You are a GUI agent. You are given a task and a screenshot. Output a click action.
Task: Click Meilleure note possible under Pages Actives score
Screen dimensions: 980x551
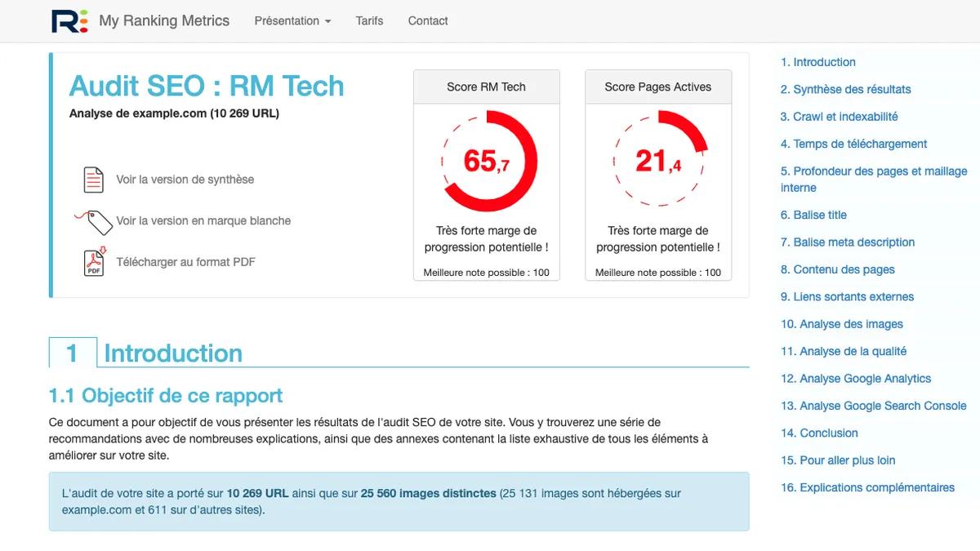(x=658, y=273)
